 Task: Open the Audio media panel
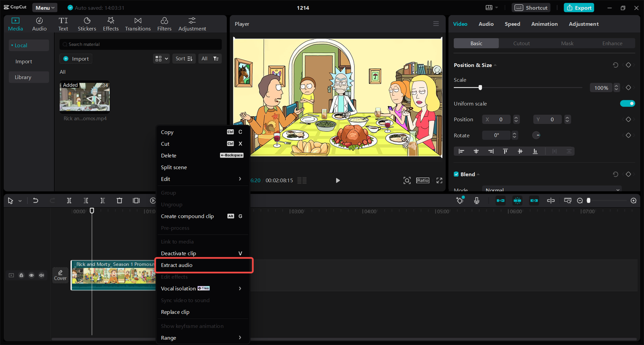coord(39,24)
